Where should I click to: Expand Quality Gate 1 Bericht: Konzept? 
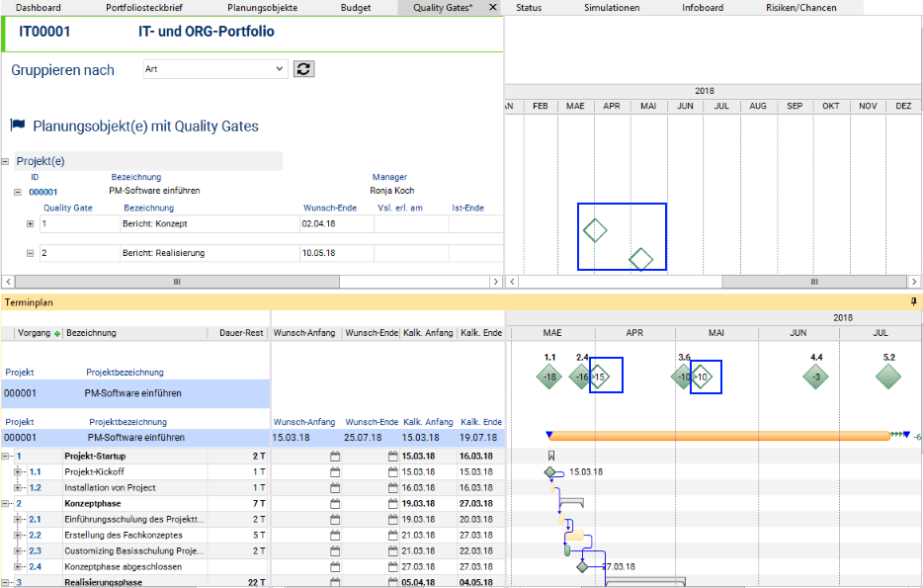(30, 224)
